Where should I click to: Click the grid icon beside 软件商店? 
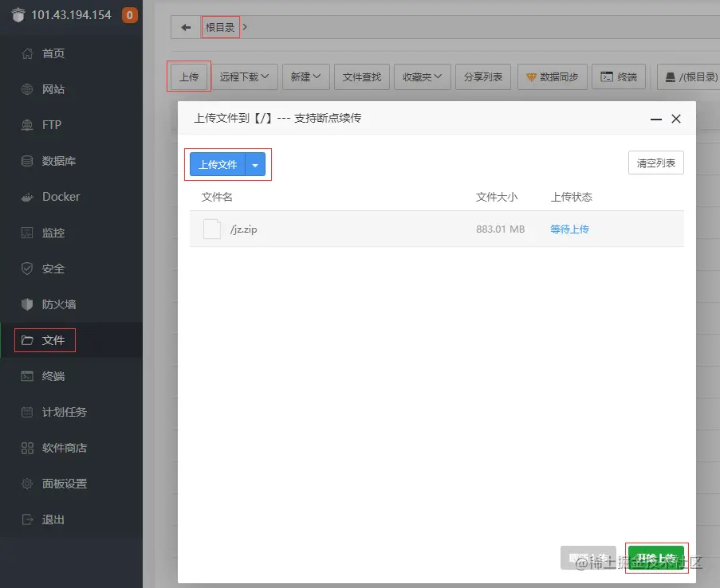pos(27,448)
